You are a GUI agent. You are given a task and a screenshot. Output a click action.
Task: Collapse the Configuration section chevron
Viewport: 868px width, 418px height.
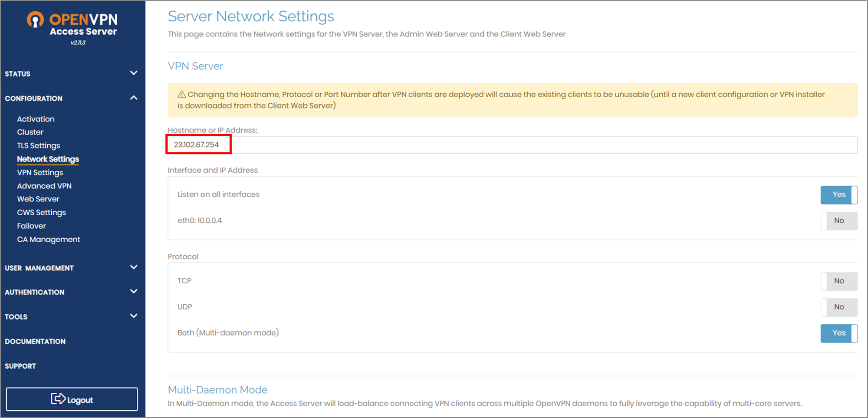(x=134, y=98)
